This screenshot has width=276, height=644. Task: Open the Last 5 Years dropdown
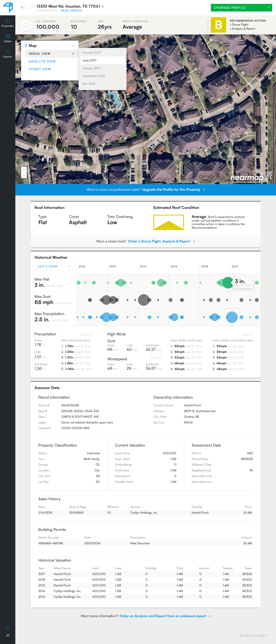coord(53,266)
